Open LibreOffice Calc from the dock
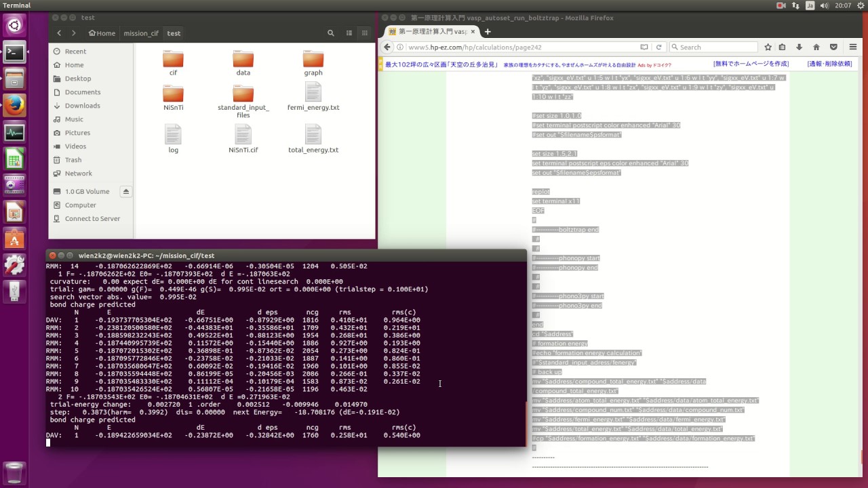 pyautogui.click(x=14, y=159)
